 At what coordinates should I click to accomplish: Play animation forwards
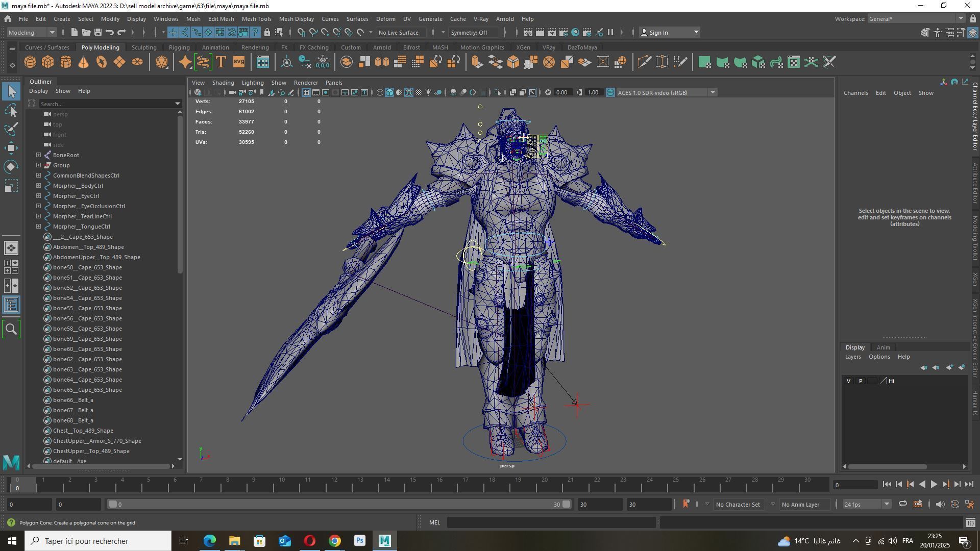coord(934,485)
